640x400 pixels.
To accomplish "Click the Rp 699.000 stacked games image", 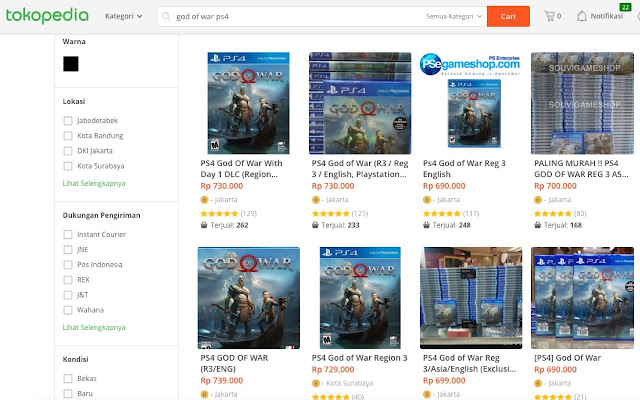I will coord(471,298).
